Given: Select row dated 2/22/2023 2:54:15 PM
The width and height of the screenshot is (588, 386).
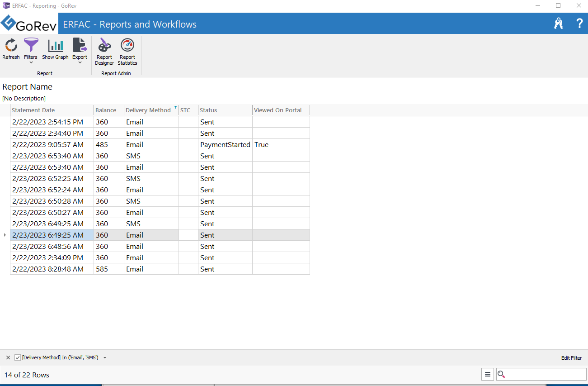Looking at the screenshot, I should pos(160,122).
